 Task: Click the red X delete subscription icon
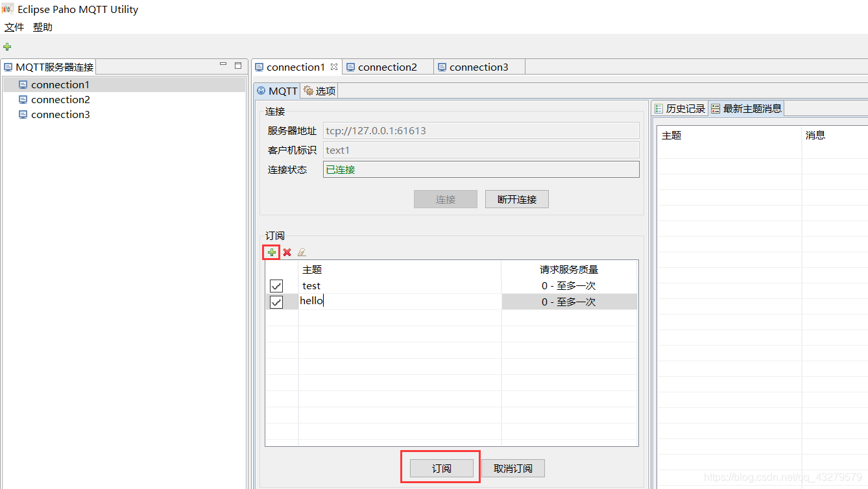287,252
